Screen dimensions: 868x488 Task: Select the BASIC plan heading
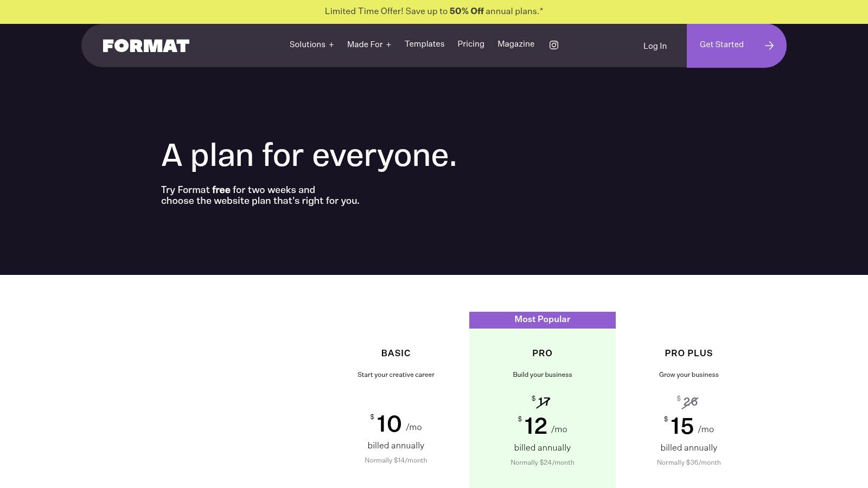(x=396, y=353)
